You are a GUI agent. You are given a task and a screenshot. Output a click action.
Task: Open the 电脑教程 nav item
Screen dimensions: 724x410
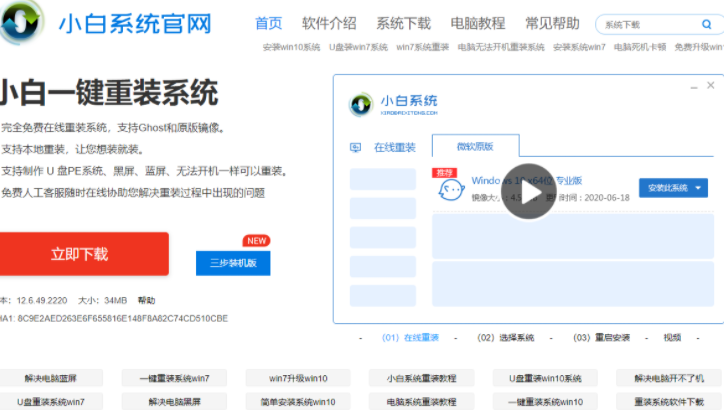[x=477, y=23]
